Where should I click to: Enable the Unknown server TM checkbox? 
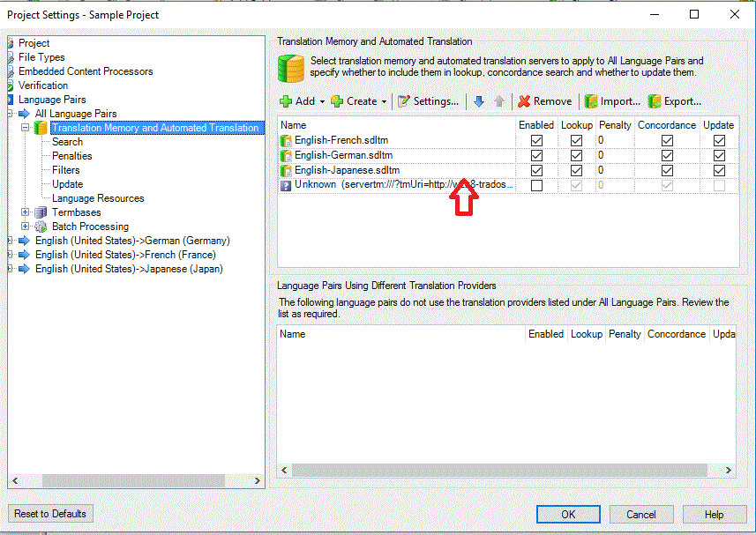coord(536,185)
